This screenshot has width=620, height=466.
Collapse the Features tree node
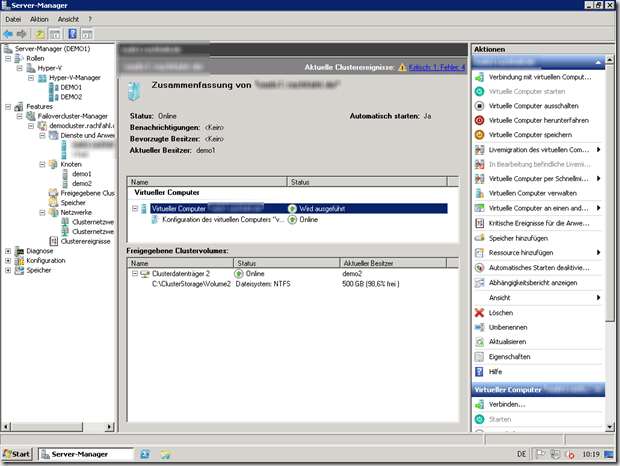pyautogui.click(x=8, y=107)
